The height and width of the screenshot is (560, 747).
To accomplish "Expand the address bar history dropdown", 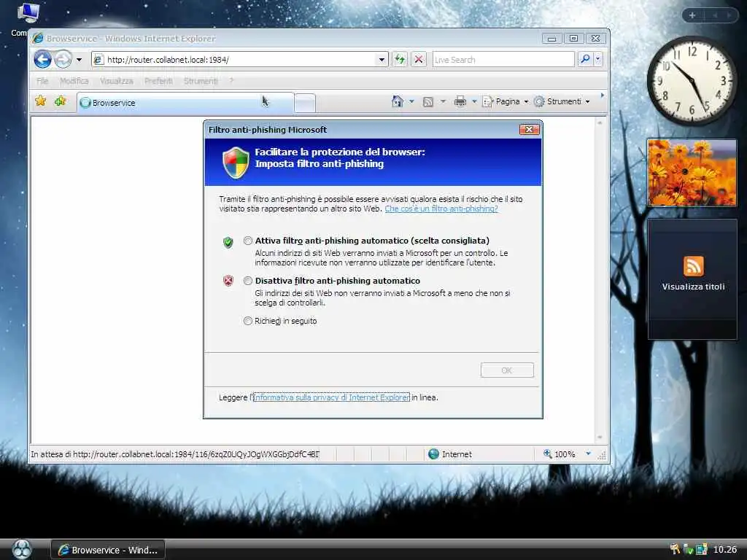I will click(x=382, y=60).
